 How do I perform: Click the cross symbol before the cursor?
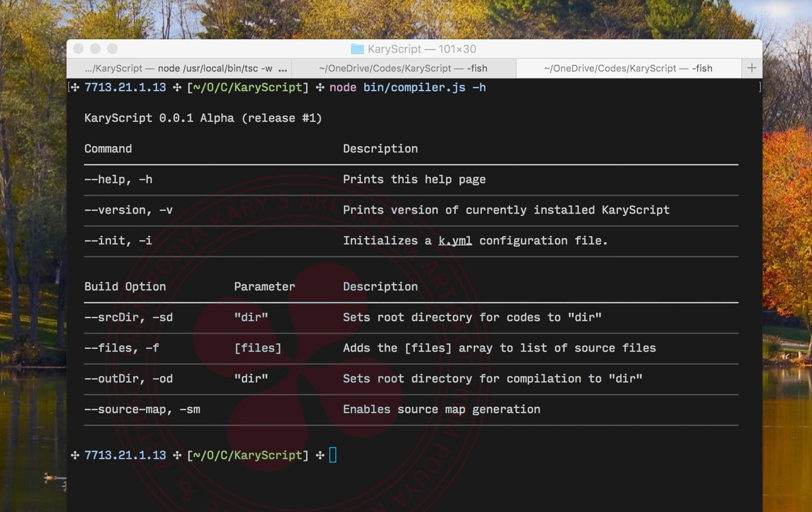[x=320, y=456]
